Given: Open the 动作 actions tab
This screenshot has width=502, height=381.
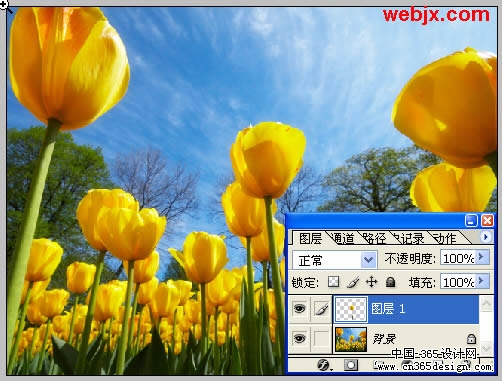Looking at the screenshot, I should pos(445,238).
